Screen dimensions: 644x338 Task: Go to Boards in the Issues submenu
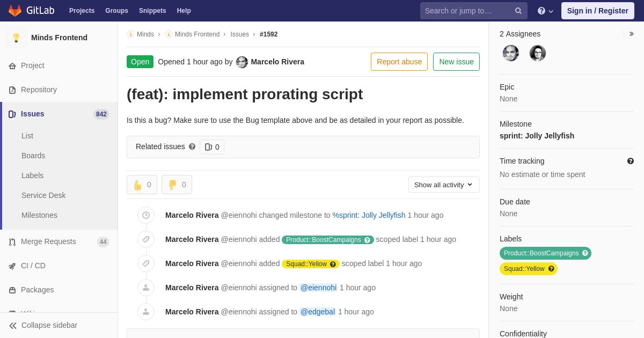pyautogui.click(x=33, y=156)
